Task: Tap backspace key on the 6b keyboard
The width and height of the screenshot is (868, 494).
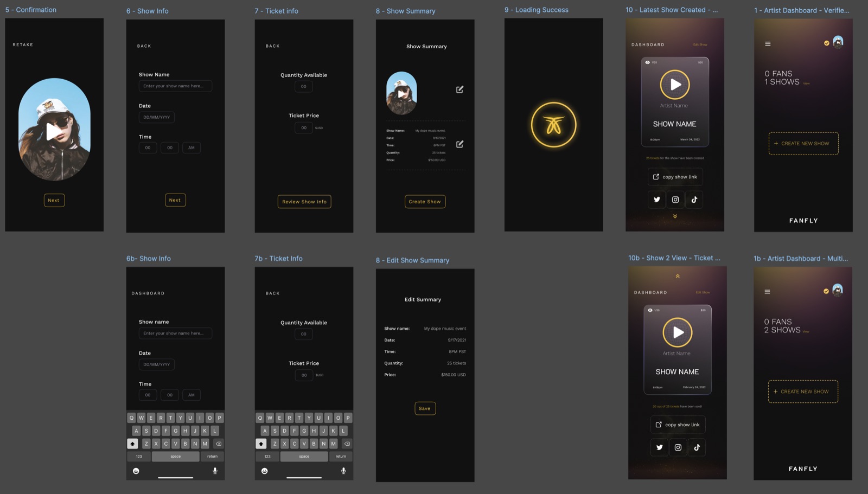Action: coord(219,444)
